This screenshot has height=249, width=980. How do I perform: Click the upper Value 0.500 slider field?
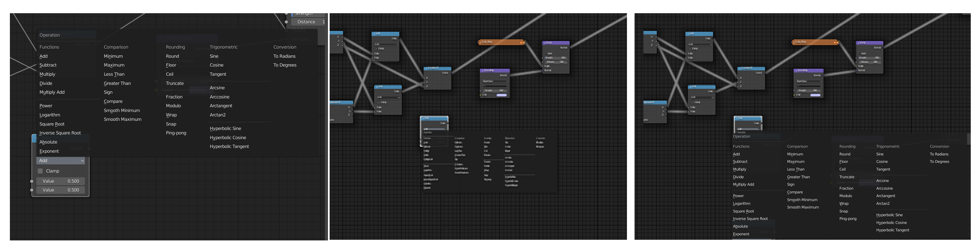[61, 181]
